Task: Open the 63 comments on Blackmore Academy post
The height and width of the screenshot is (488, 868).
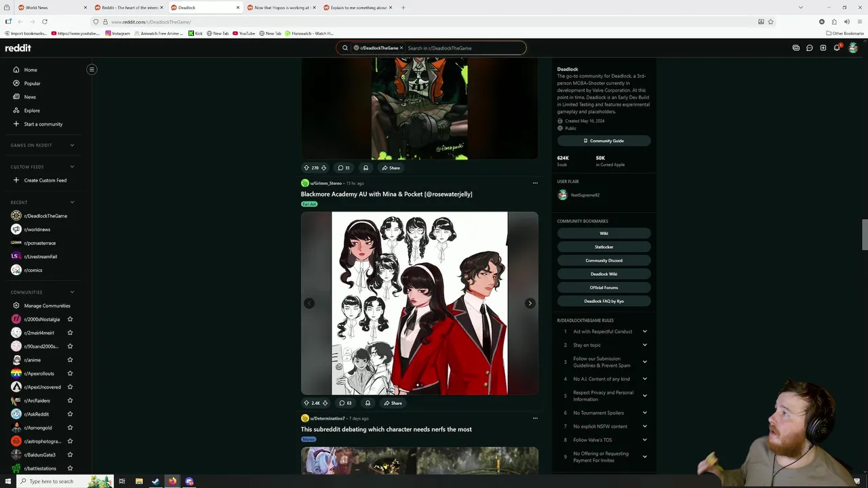Action: 345,403
